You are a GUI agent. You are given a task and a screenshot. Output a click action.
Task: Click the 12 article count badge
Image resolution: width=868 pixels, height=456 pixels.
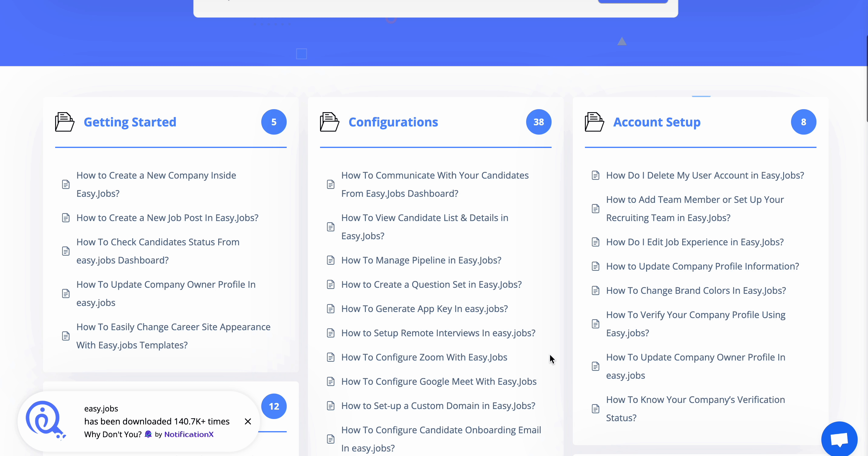(x=274, y=407)
